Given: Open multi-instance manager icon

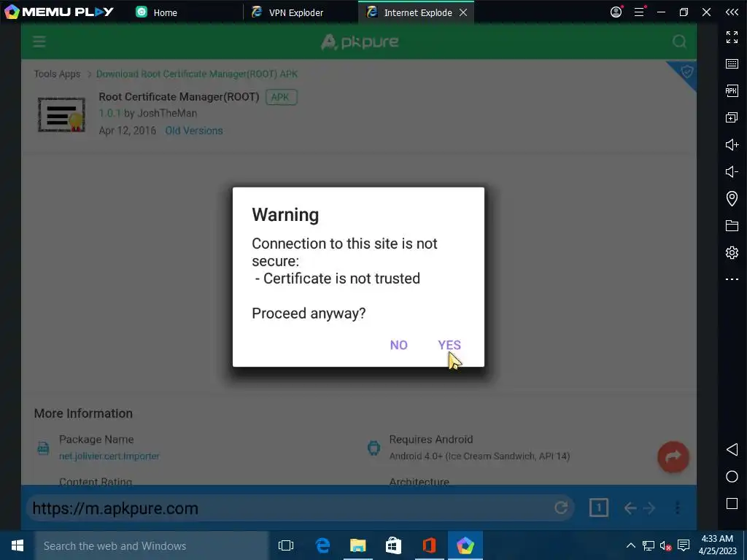Looking at the screenshot, I should [732, 117].
